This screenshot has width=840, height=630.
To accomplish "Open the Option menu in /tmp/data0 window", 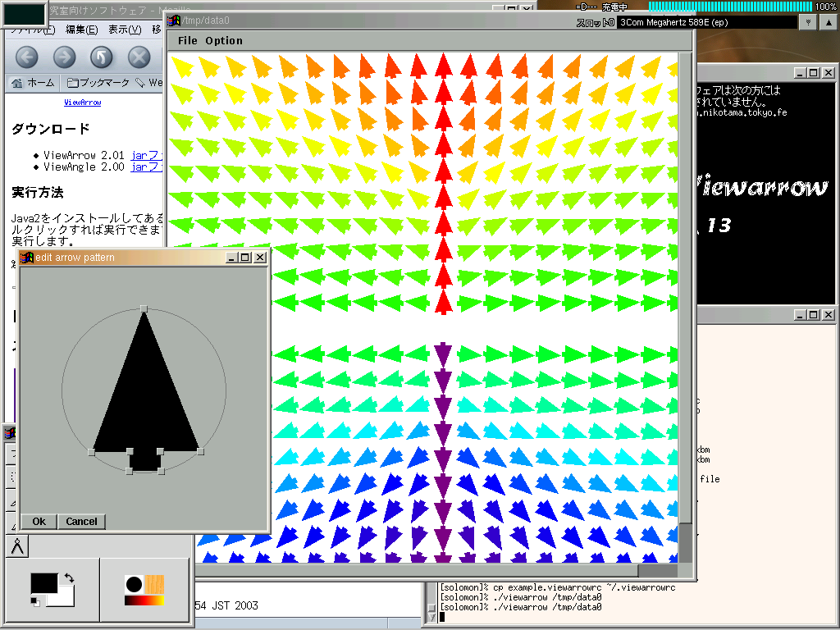I will click(224, 41).
